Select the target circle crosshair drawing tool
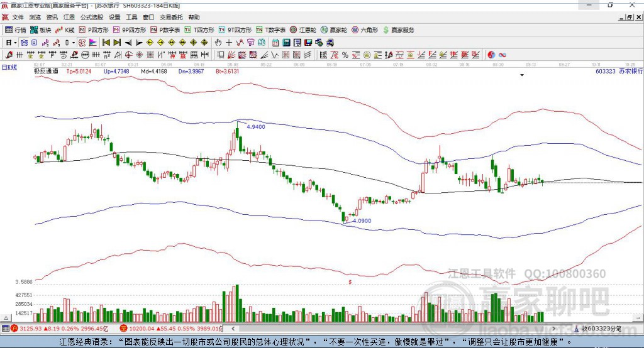The height and width of the screenshot is (348, 644). coord(128,55)
